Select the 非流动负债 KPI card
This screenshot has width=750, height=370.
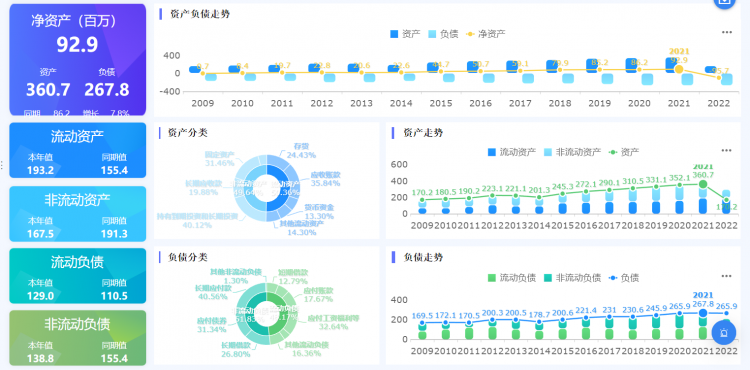point(77,338)
